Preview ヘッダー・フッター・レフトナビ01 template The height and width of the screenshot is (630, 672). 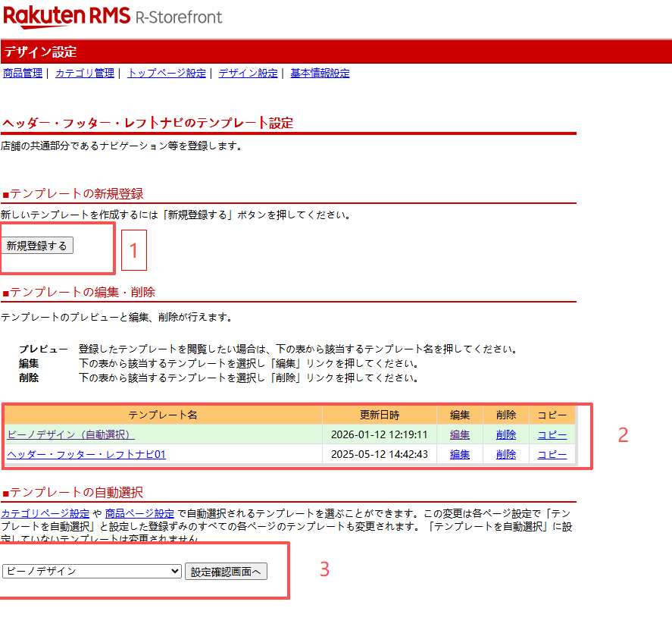click(x=86, y=454)
